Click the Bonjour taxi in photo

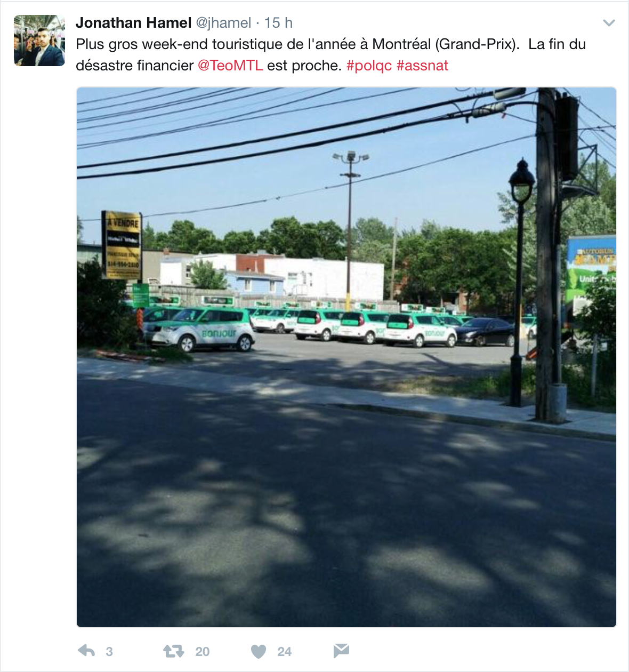click(x=200, y=329)
